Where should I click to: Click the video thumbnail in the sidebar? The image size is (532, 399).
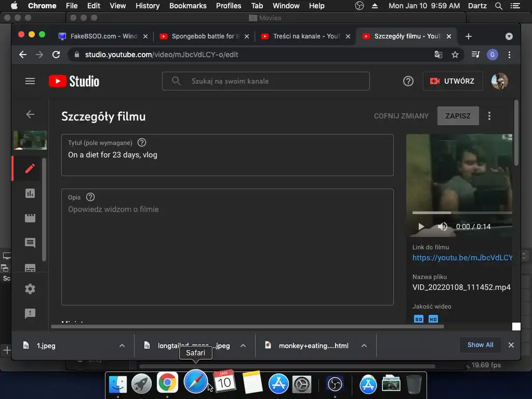[x=30, y=140]
